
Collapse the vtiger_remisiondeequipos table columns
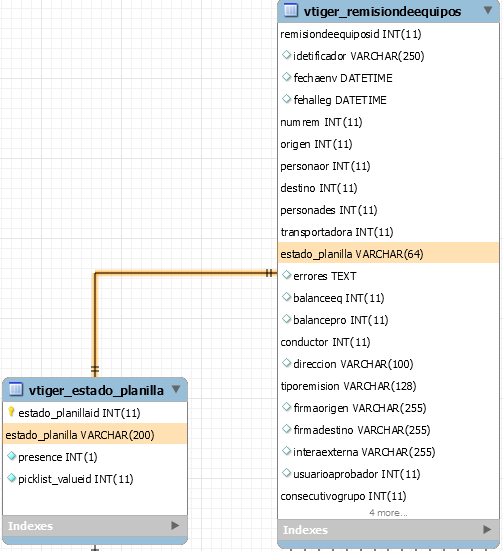click(488, 10)
